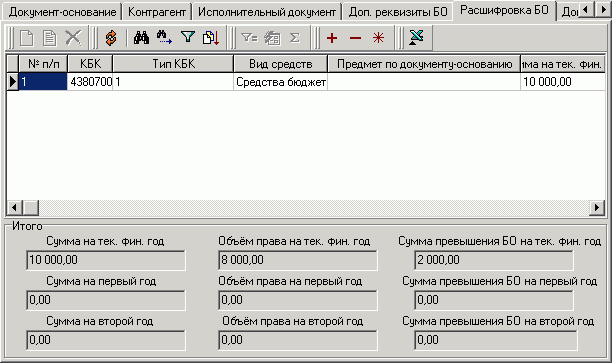
Task: Click the empty Предмет cell in row 1
Action: [424, 82]
